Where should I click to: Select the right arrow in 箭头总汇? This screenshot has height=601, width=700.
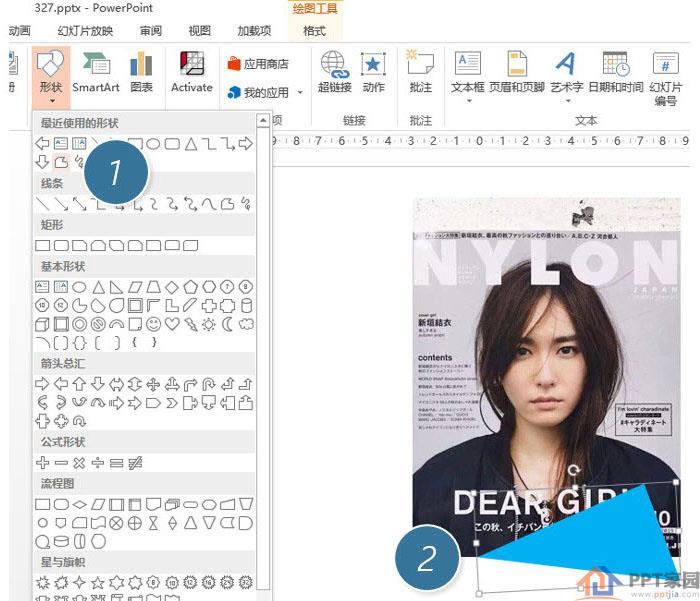coord(42,384)
